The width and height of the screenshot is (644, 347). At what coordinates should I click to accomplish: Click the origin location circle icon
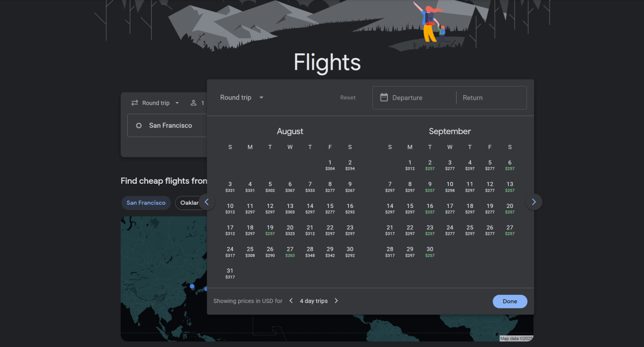tap(137, 125)
